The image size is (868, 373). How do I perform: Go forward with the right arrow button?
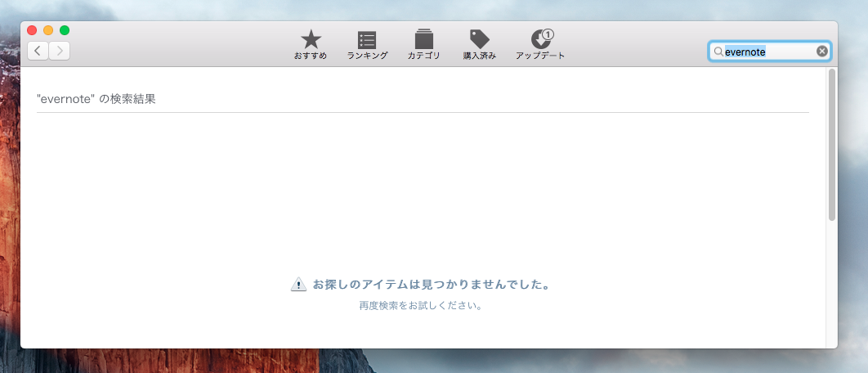point(59,51)
